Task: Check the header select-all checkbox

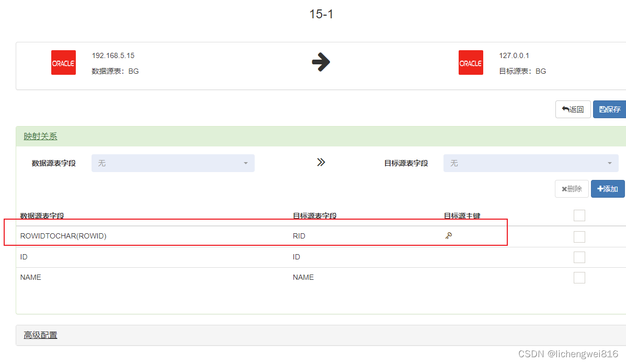Action: pos(579,215)
